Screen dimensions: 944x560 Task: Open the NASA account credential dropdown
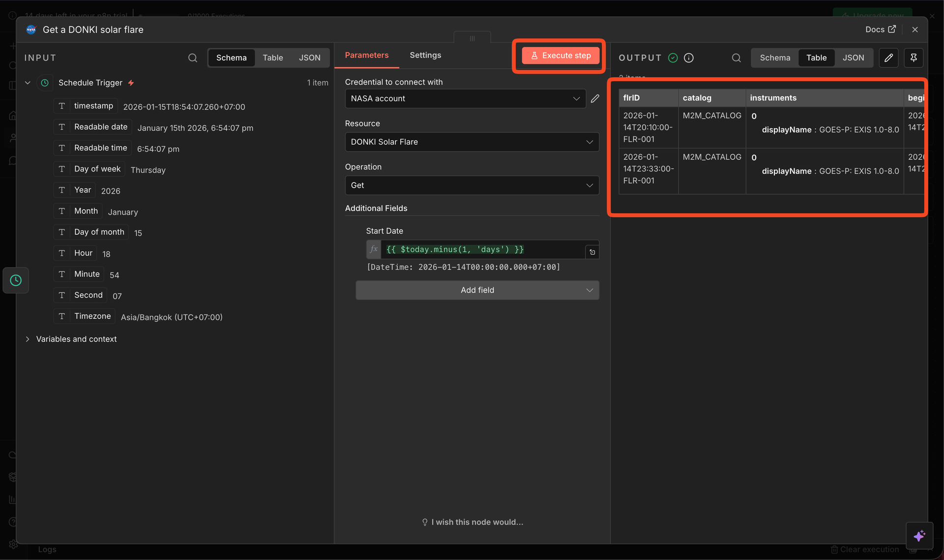point(465,99)
